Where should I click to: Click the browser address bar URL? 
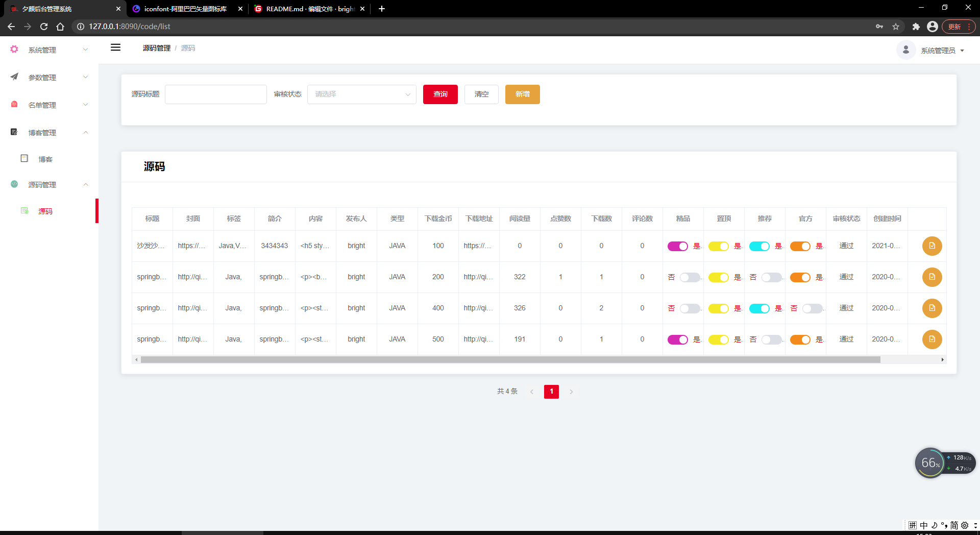pyautogui.click(x=130, y=27)
